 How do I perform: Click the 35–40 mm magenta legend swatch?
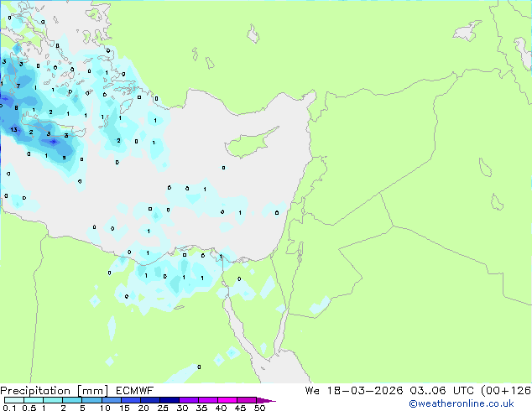tap(207, 400)
